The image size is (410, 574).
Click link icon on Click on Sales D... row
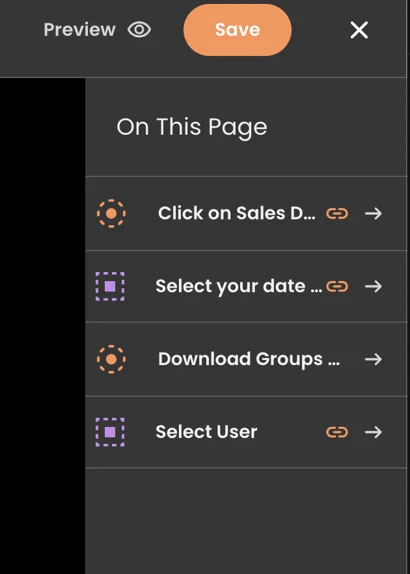(x=337, y=213)
